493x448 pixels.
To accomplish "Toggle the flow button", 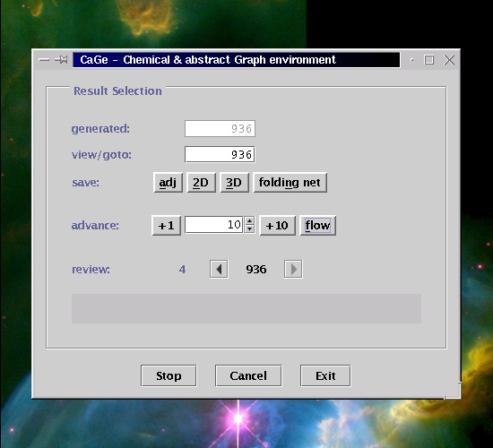I will (318, 226).
